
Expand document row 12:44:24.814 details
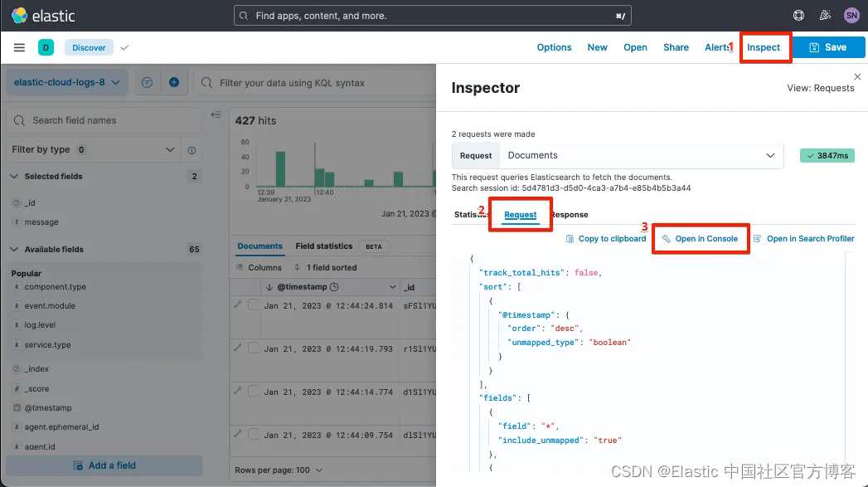pos(237,304)
